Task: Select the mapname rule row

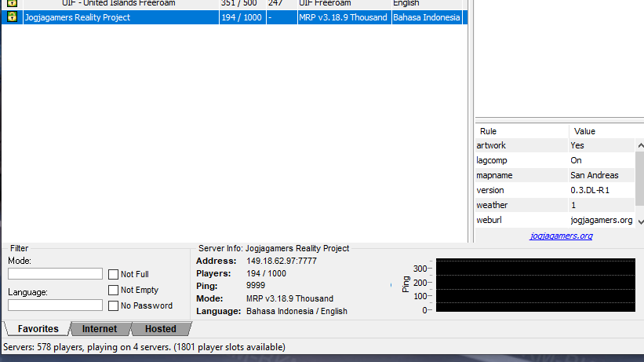Action: click(555, 175)
